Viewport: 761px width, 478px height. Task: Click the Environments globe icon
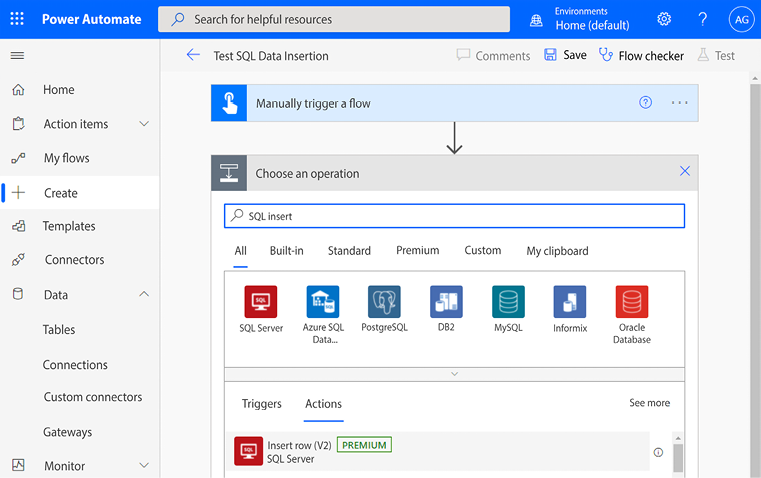(536, 20)
